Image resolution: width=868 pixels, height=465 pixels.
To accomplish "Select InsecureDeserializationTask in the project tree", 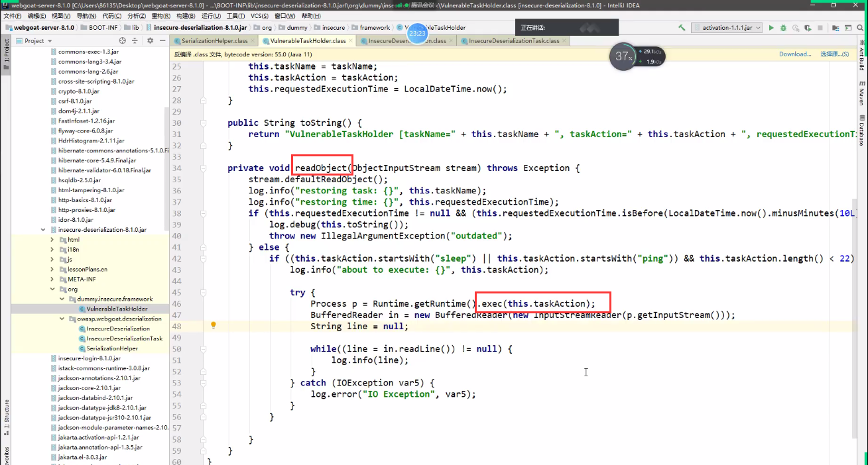I will (124, 338).
